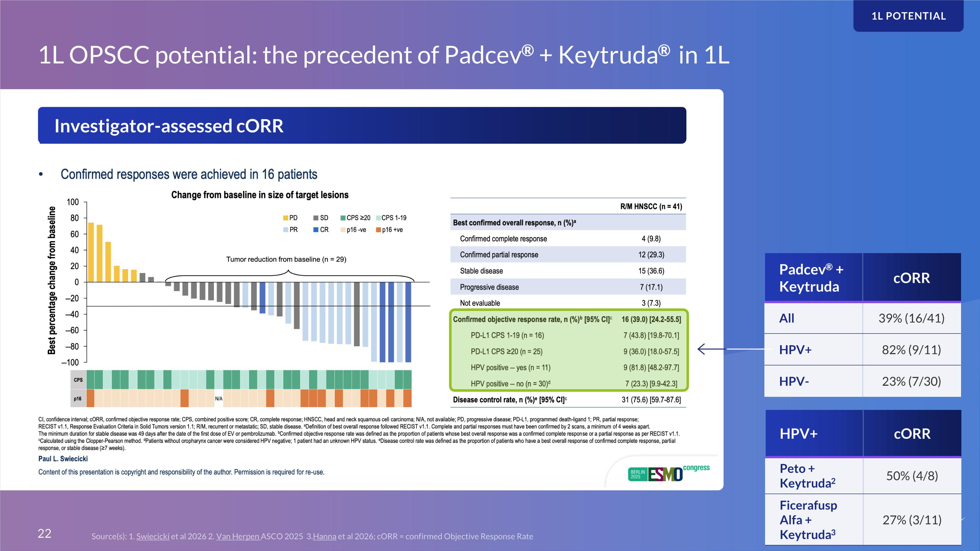Image resolution: width=980 pixels, height=551 pixels.
Task: Select the orange p16 +ve legend swatch
Action: tap(379, 230)
